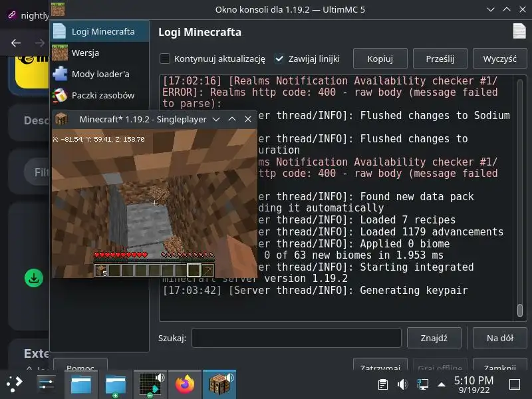This screenshot has width=532, height=399.
Task: Select the highlighted empty hotbar slot
Action: click(x=194, y=271)
